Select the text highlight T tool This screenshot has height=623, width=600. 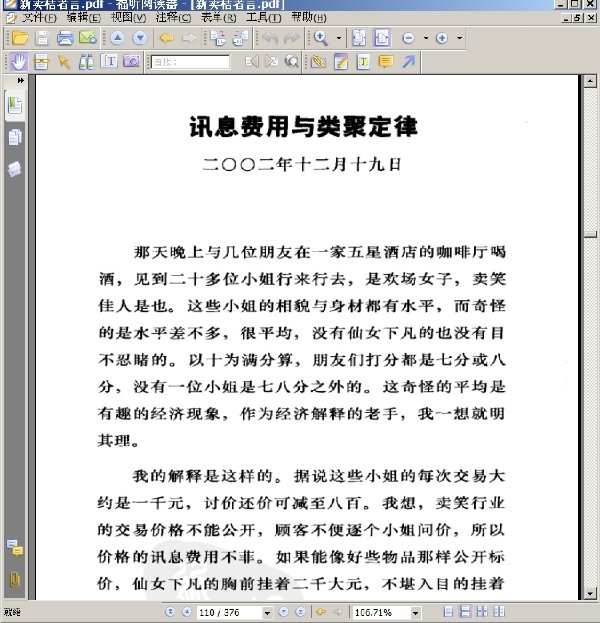[363, 62]
